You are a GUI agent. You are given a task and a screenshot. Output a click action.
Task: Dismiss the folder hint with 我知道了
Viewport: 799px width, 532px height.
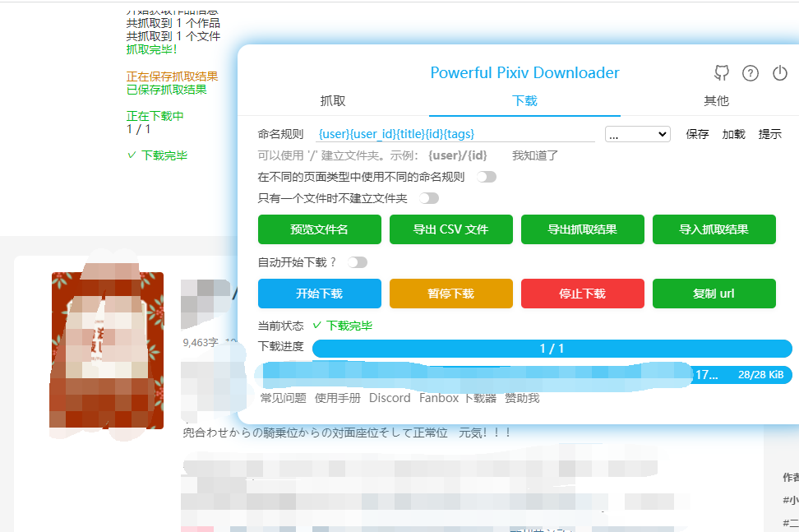pos(535,155)
